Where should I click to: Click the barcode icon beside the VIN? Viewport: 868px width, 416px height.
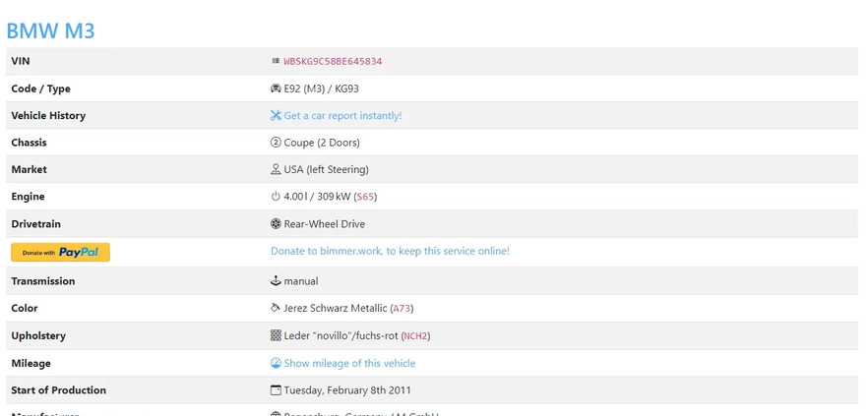point(276,61)
